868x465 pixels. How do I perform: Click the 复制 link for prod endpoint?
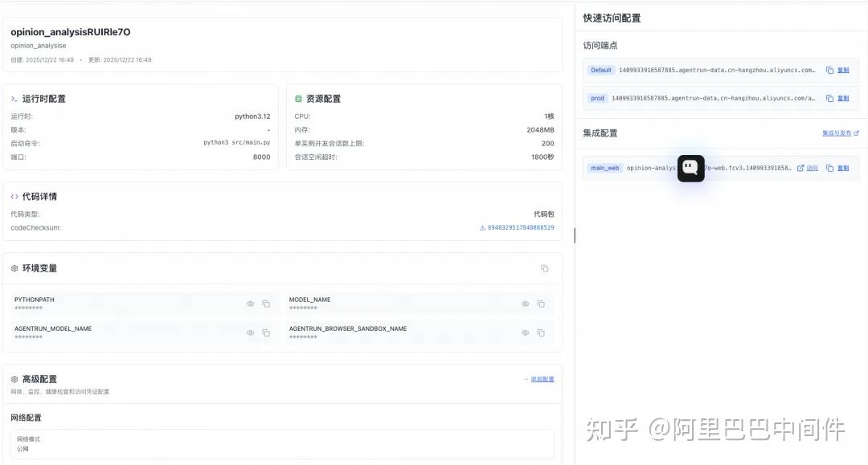[843, 99]
